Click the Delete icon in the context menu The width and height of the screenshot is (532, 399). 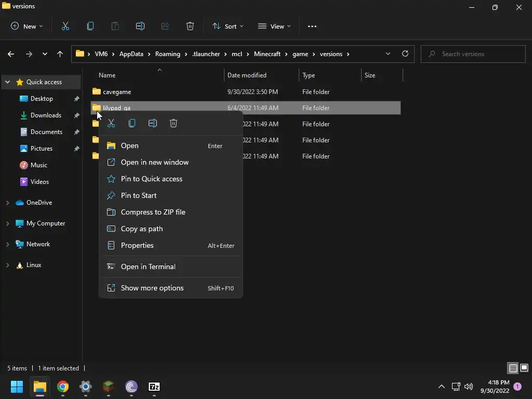tap(174, 123)
